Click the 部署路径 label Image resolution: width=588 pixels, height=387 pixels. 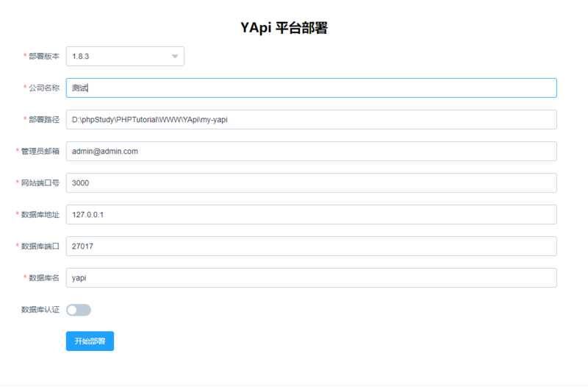tap(44, 119)
